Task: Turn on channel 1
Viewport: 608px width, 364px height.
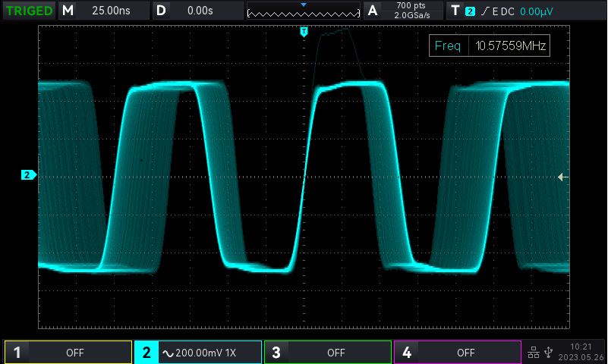Action: 68,353
